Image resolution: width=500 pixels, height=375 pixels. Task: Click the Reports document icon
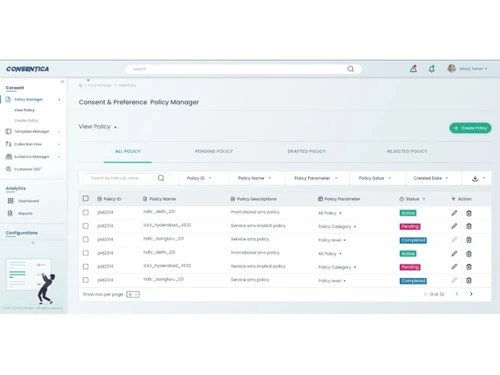click(10, 213)
